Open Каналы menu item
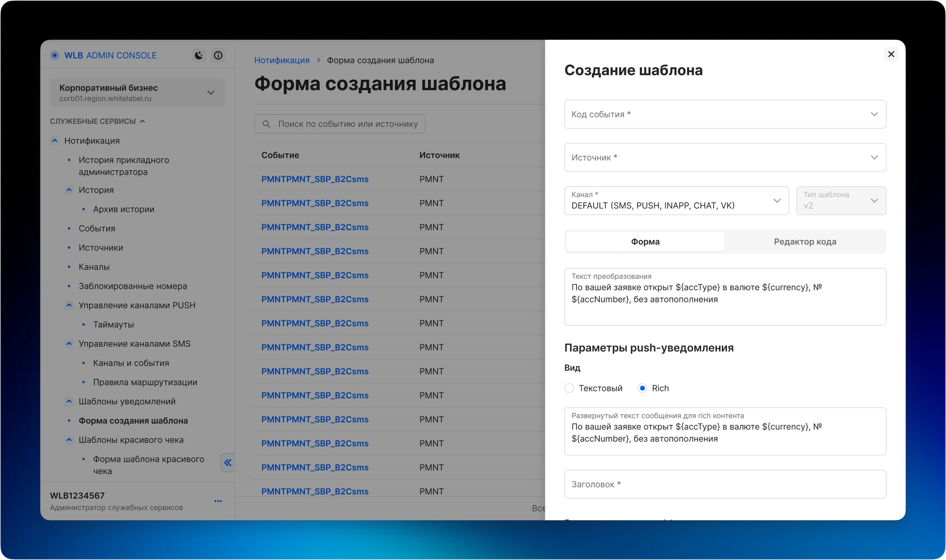This screenshot has height=560, width=946. [94, 267]
